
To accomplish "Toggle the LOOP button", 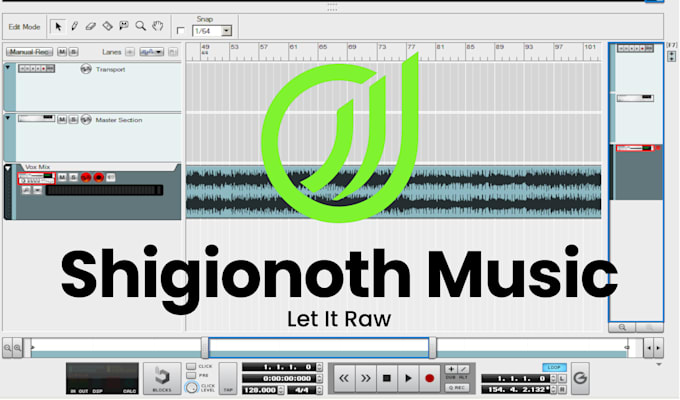I will 554,367.
